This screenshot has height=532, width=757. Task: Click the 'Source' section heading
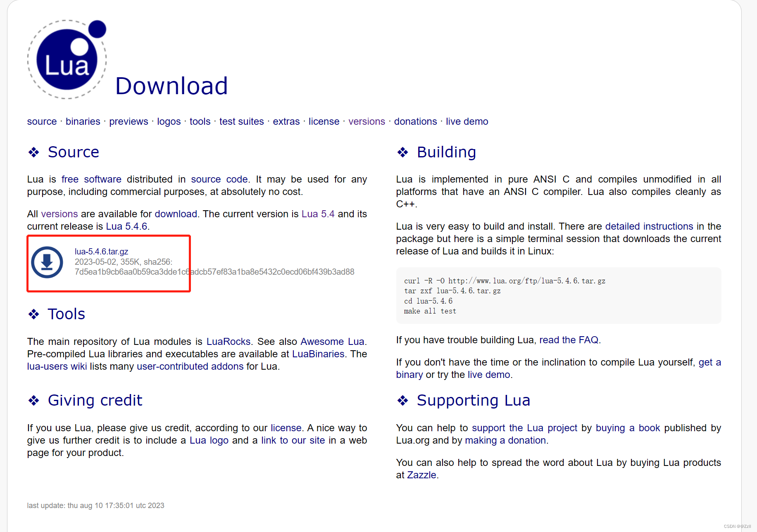73,152
